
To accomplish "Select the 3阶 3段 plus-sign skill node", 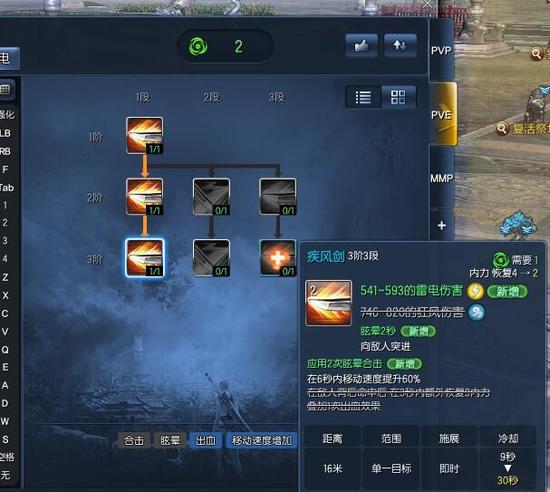I will click(278, 258).
